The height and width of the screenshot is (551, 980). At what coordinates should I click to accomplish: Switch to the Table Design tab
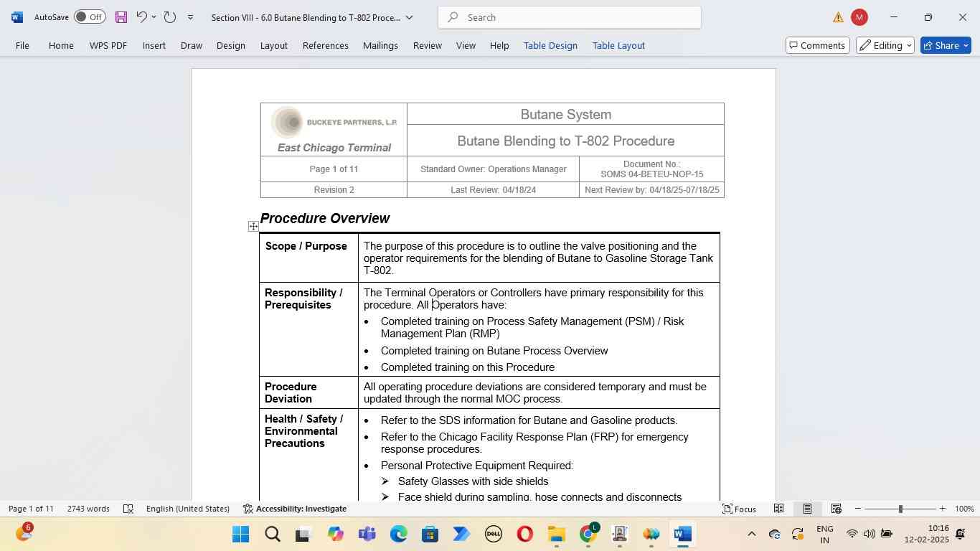click(x=550, y=45)
